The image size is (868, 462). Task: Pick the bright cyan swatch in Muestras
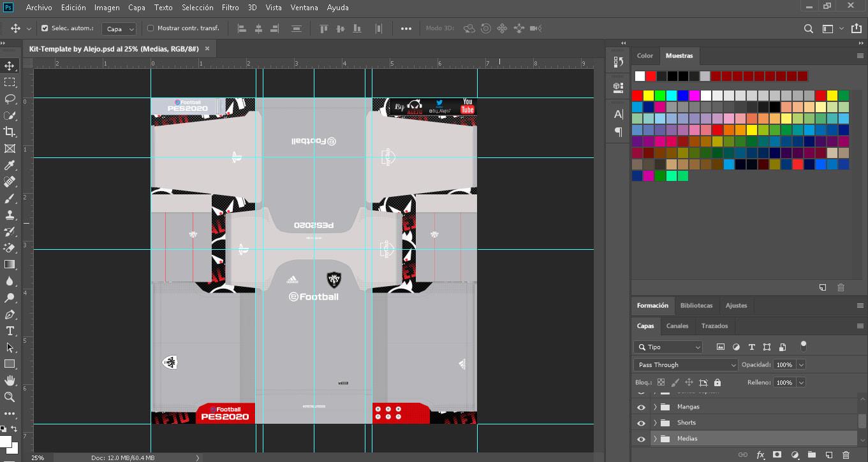(x=672, y=96)
